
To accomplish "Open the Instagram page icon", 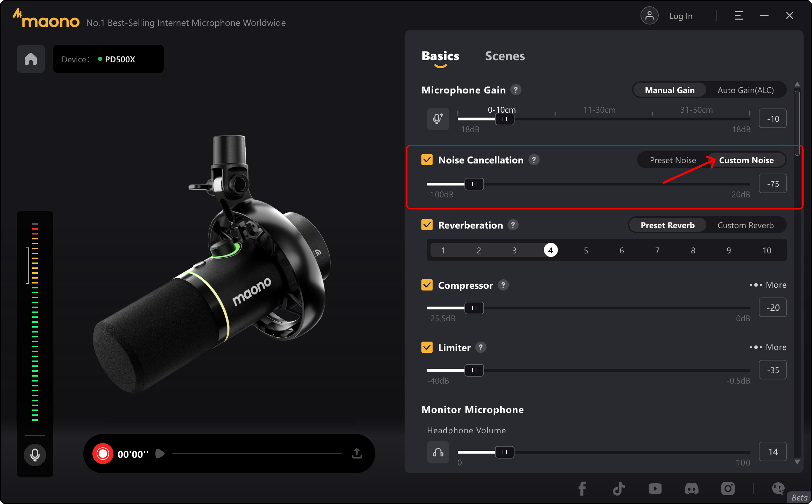I will [728, 489].
